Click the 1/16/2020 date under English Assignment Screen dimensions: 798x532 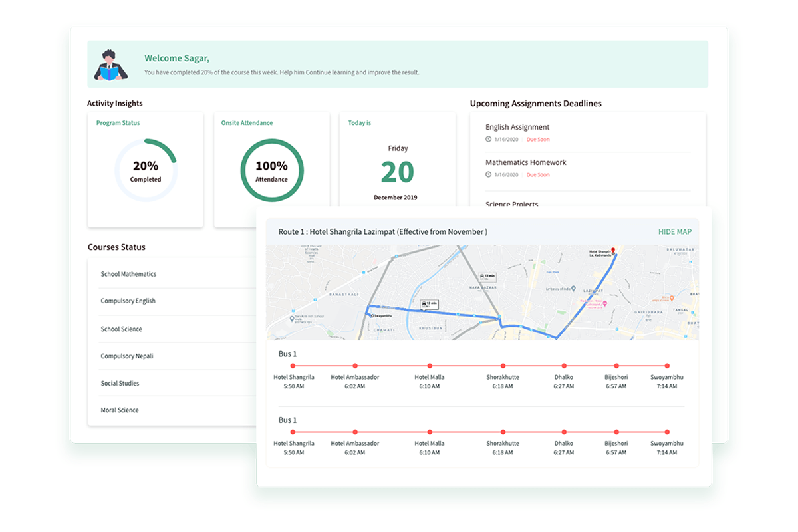click(x=507, y=140)
